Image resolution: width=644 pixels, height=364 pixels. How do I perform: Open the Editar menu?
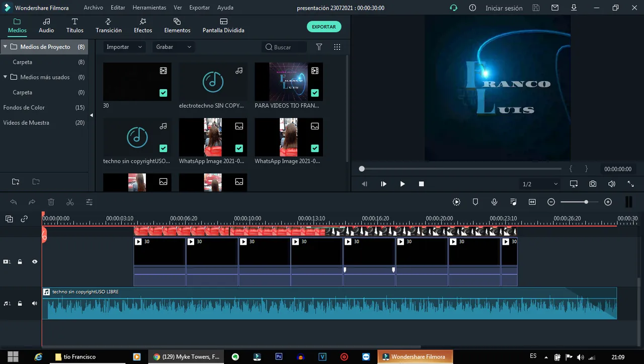118,8
